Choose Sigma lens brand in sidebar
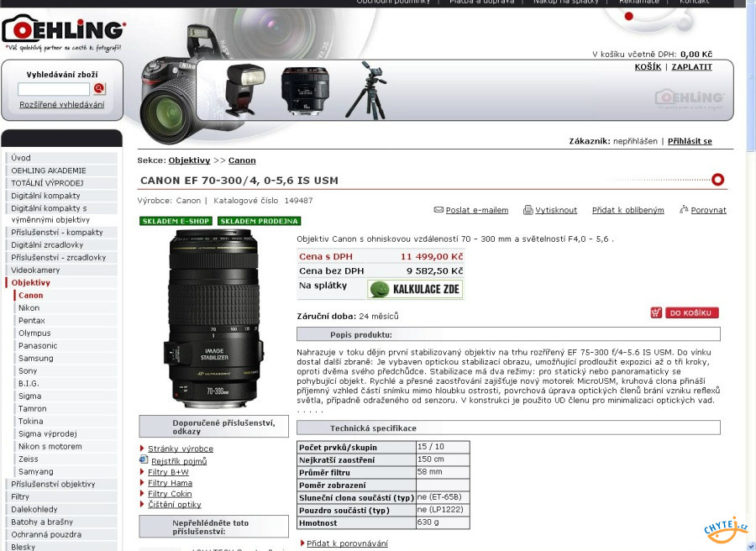 click(29, 396)
